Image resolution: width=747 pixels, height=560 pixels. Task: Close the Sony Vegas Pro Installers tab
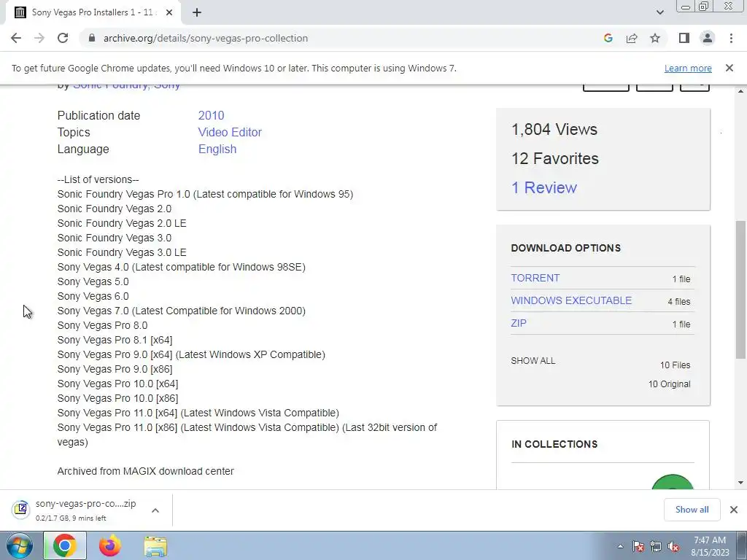click(169, 12)
